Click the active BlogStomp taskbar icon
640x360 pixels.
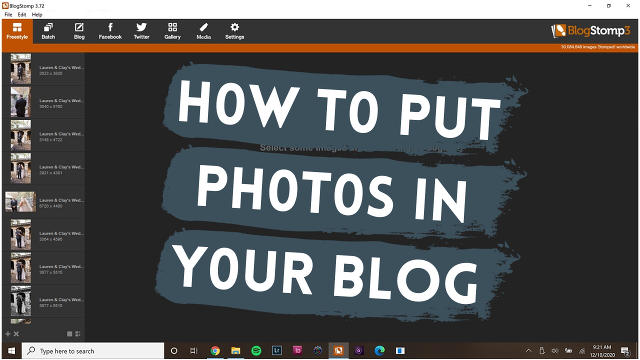[x=338, y=351]
